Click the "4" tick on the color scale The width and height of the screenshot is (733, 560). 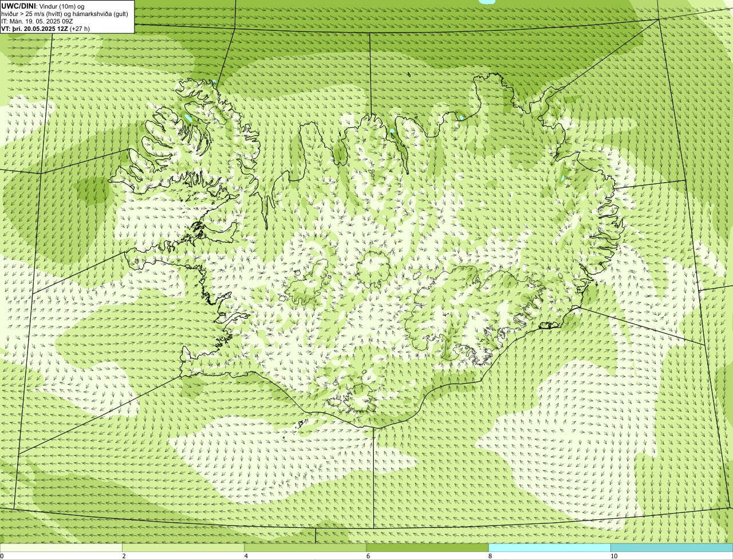(x=246, y=556)
